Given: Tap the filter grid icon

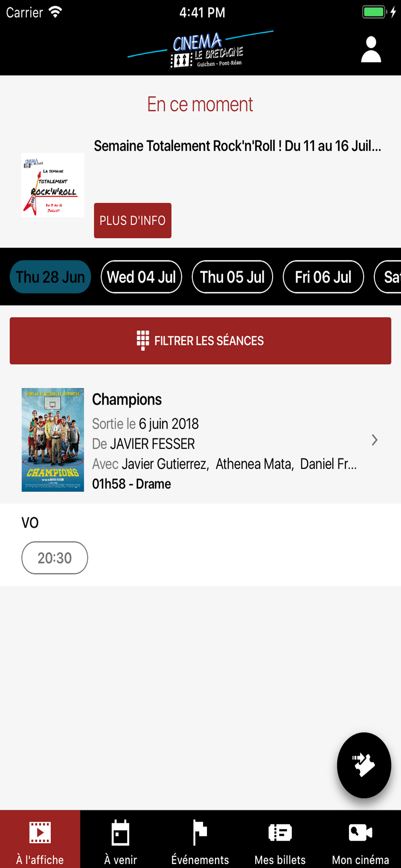Looking at the screenshot, I should pos(143,340).
